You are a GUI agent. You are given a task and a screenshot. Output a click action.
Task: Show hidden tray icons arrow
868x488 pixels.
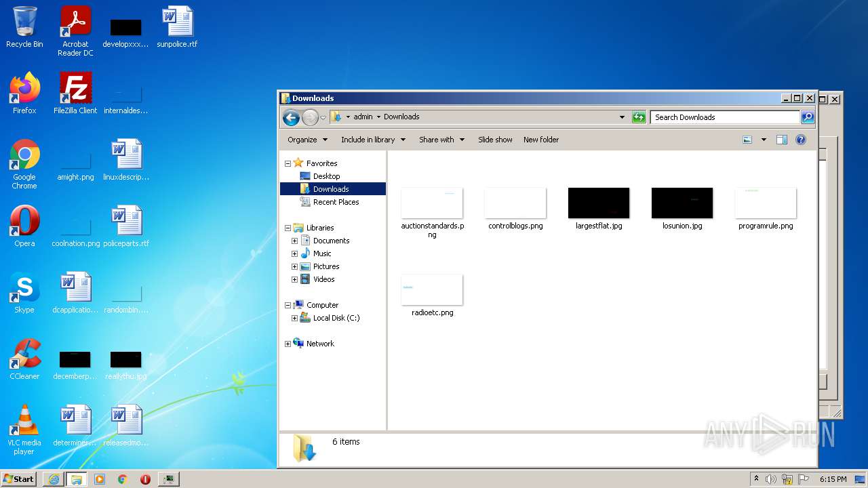pos(756,479)
